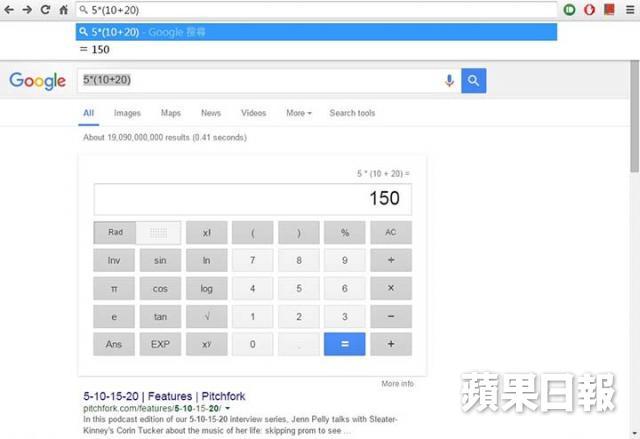Switch to the All results tab
640x439 pixels.
89,113
